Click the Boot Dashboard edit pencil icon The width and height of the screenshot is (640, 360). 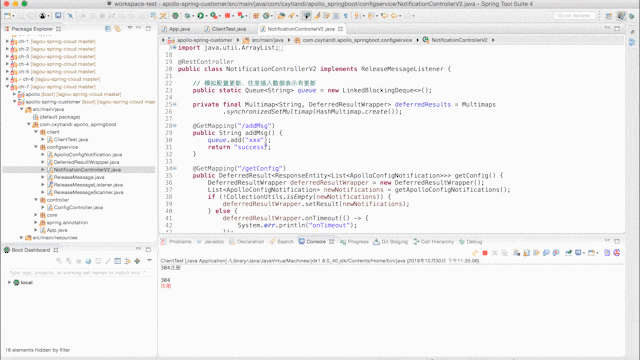(x=108, y=261)
